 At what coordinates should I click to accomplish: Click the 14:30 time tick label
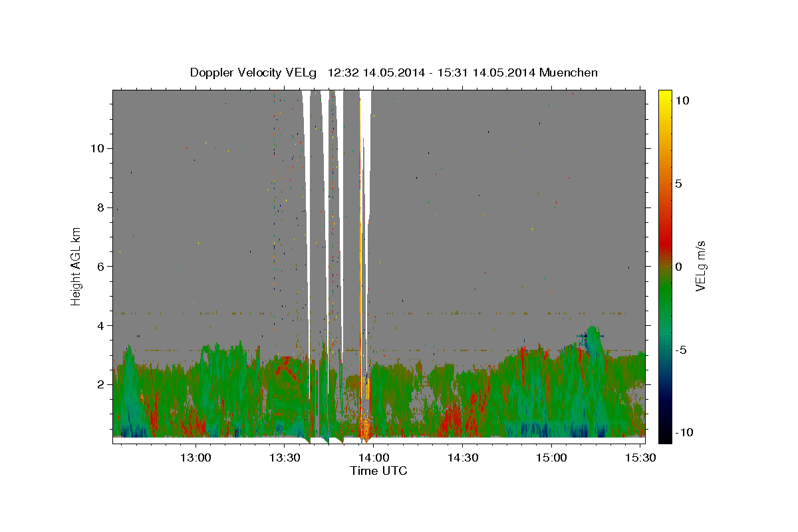pos(463,458)
